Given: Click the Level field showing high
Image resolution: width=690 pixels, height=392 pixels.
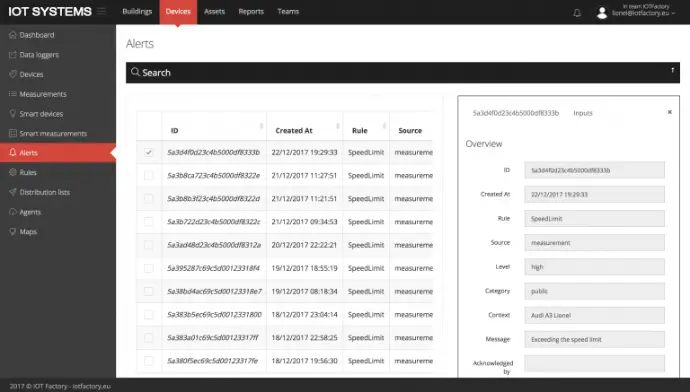Looking at the screenshot, I should 594,267.
